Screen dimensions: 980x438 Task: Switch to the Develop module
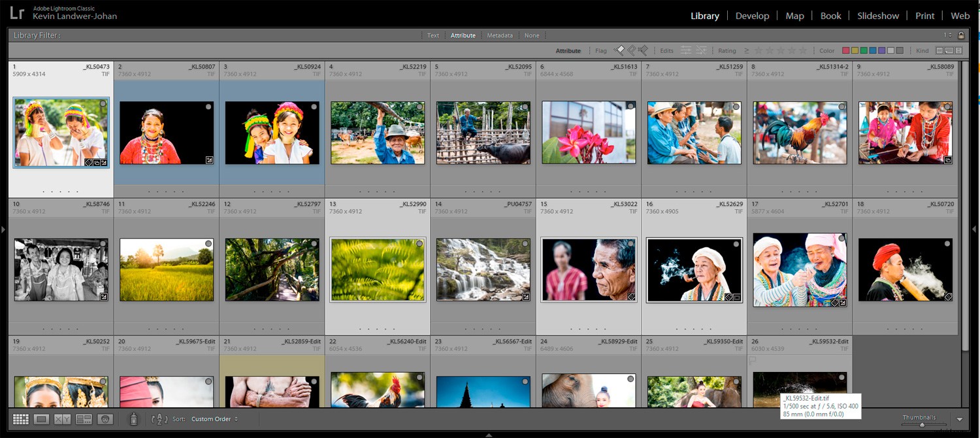click(x=753, y=16)
